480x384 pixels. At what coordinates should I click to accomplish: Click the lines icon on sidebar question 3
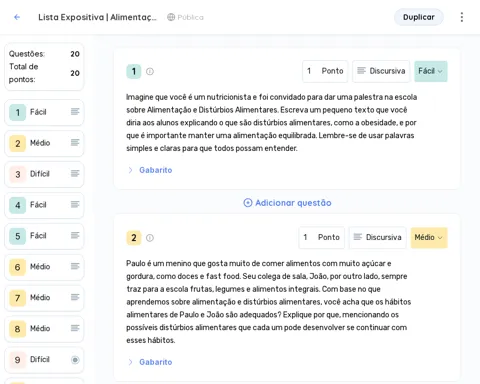click(x=75, y=174)
